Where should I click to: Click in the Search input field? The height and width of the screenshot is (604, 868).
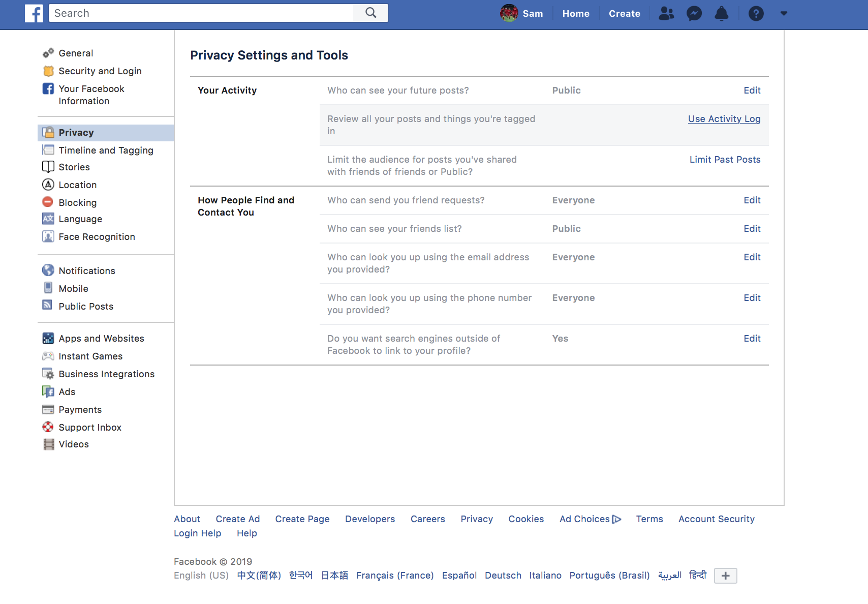tap(201, 13)
